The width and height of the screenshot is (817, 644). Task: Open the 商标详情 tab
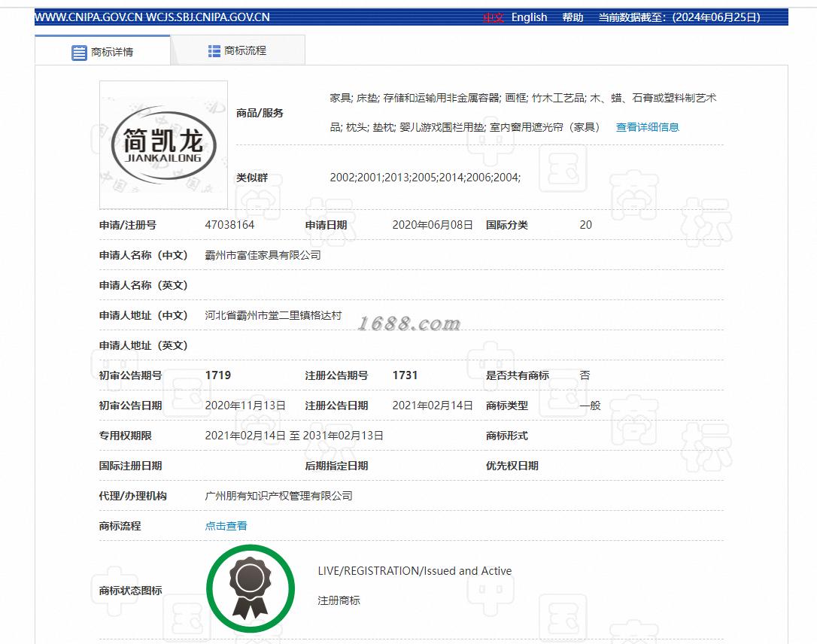pyautogui.click(x=102, y=52)
